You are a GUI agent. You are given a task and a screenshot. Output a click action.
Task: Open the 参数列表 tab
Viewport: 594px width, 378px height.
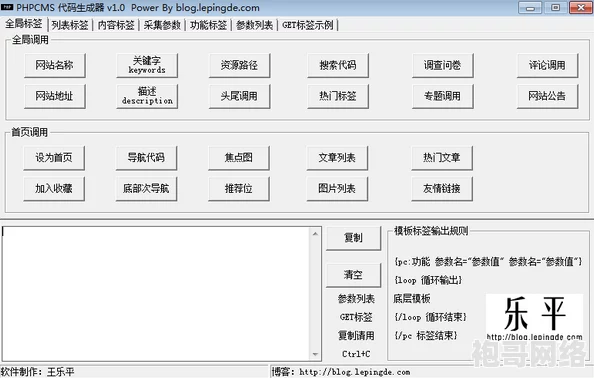click(255, 25)
